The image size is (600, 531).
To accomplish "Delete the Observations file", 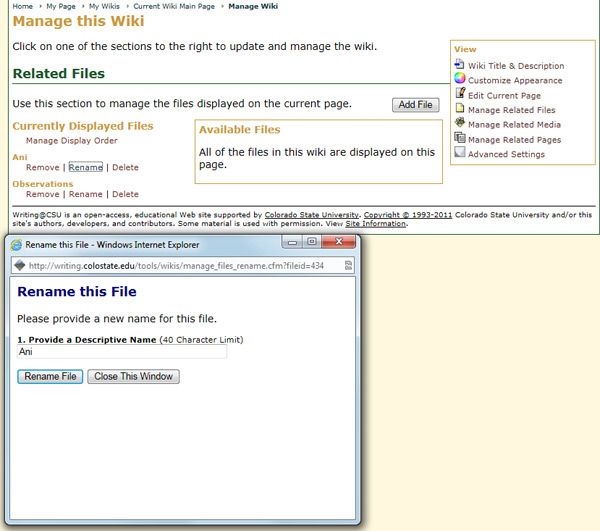I will 125,194.
